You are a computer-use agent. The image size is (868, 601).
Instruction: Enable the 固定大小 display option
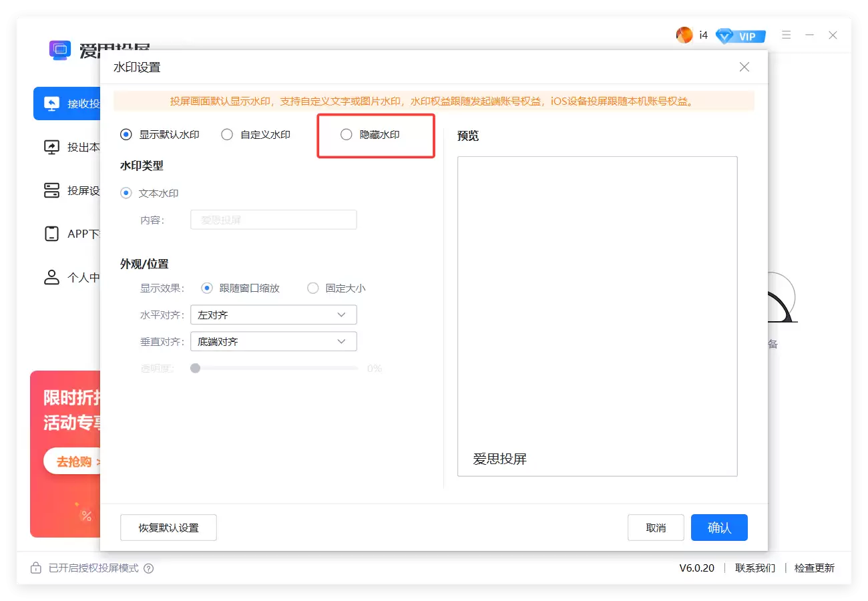312,288
